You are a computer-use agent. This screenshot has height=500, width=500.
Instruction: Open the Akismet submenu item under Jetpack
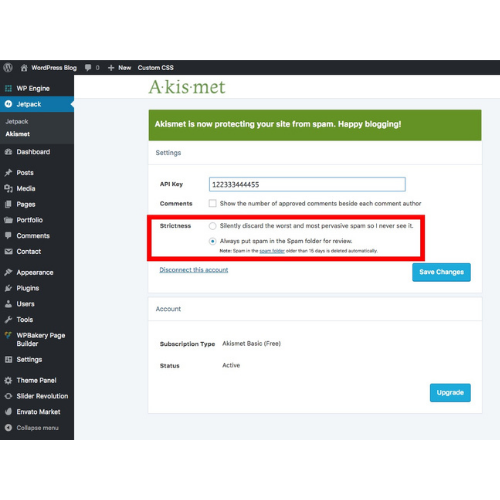coord(18,134)
